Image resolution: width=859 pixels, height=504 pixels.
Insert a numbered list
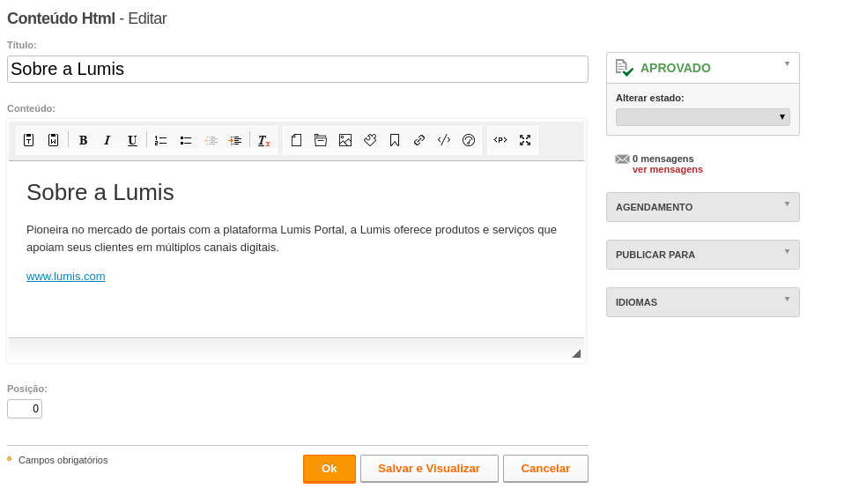160,140
